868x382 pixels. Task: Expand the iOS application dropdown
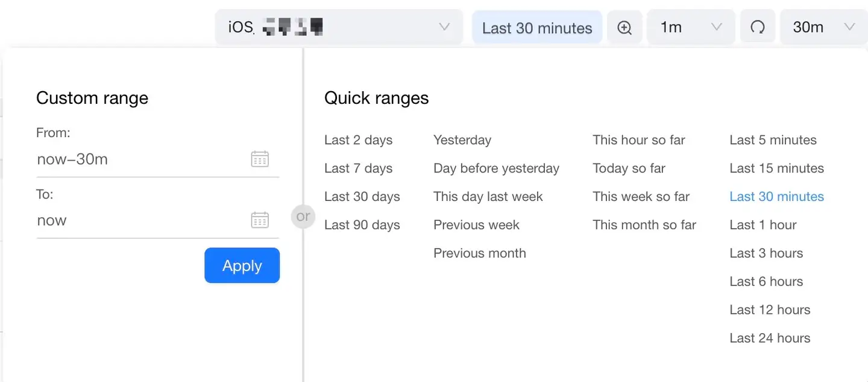[339, 27]
